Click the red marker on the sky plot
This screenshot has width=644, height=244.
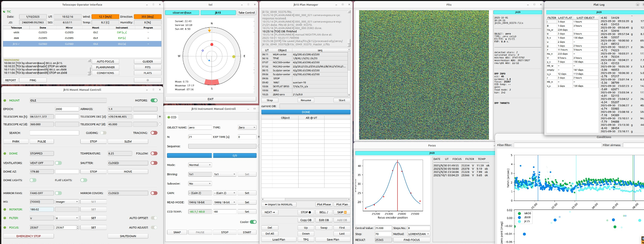[x=212, y=45]
